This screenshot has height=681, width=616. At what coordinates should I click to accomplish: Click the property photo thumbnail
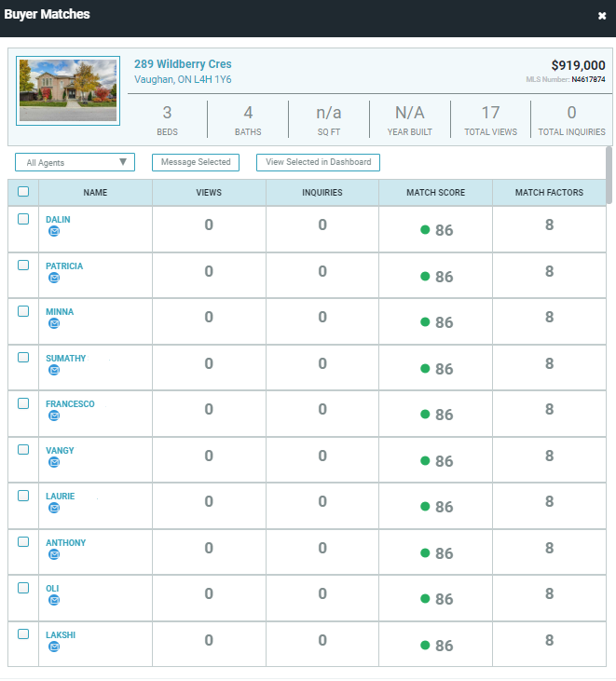tap(68, 90)
